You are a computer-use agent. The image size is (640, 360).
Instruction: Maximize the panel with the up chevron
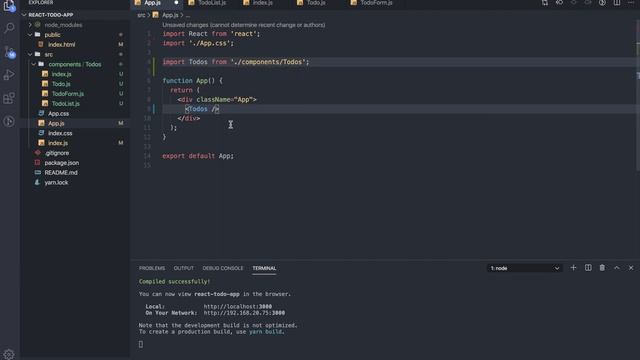point(616,268)
